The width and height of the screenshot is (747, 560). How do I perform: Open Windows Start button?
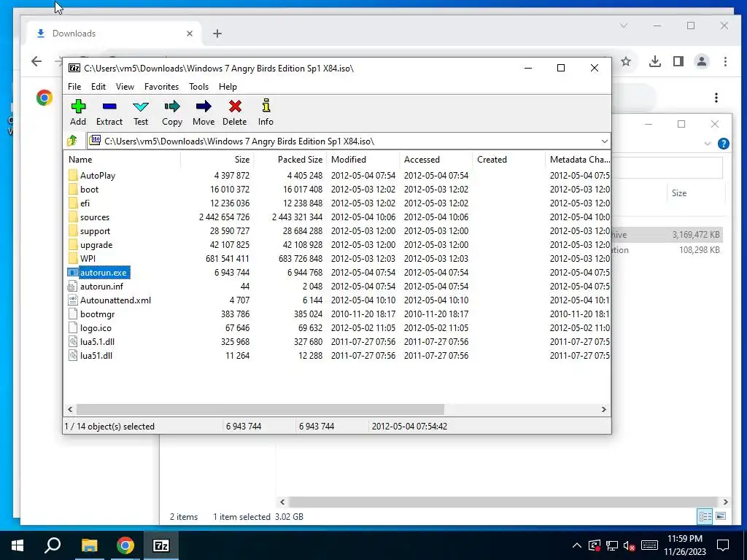pyautogui.click(x=18, y=545)
